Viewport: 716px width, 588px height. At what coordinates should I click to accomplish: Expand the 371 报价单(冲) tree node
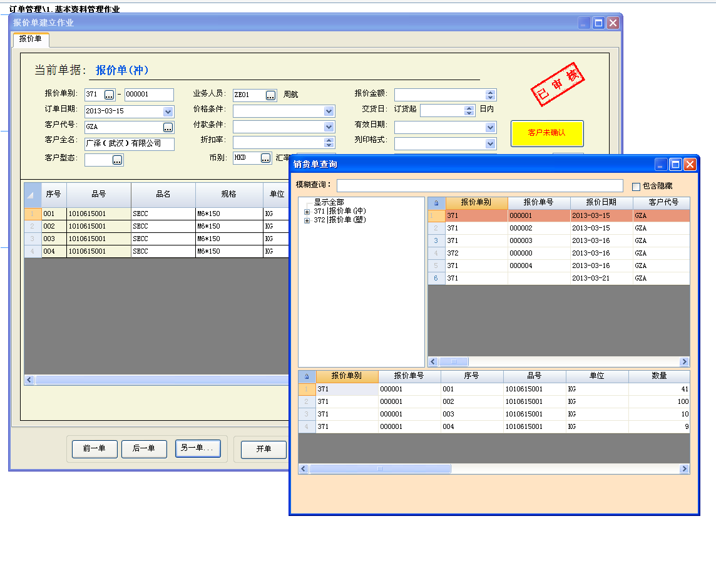307,212
